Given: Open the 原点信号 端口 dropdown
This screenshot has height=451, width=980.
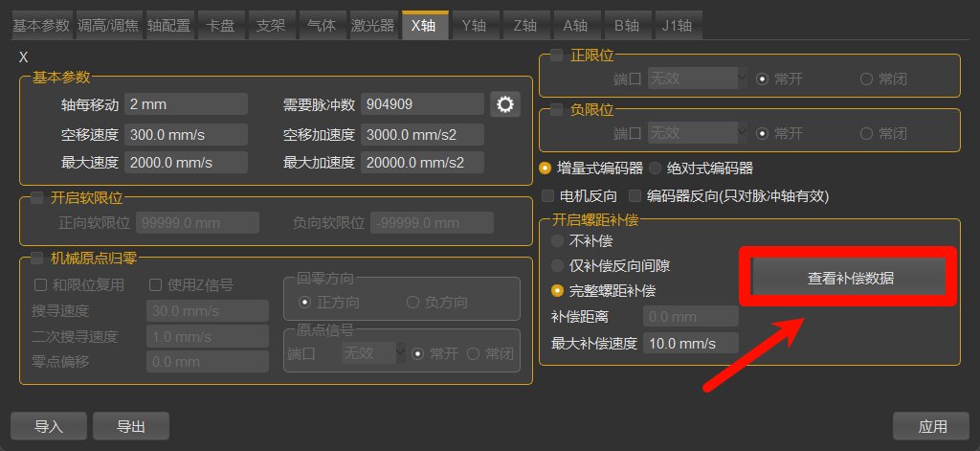Looking at the screenshot, I should tap(374, 353).
